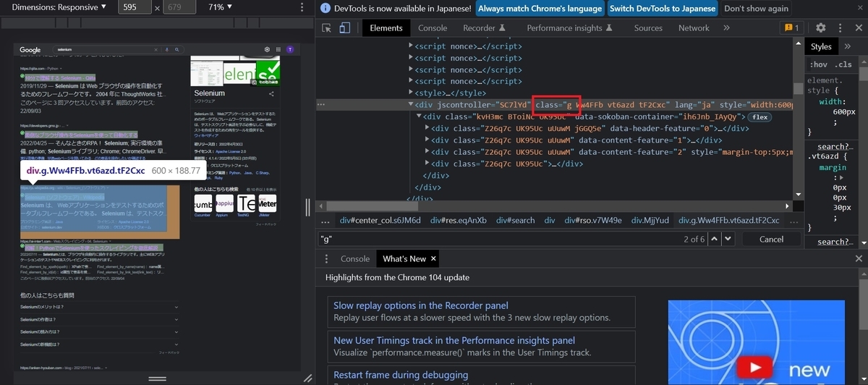Select breadcrumb div#res.eqAnXb
The image size is (868, 385).
[459, 220]
